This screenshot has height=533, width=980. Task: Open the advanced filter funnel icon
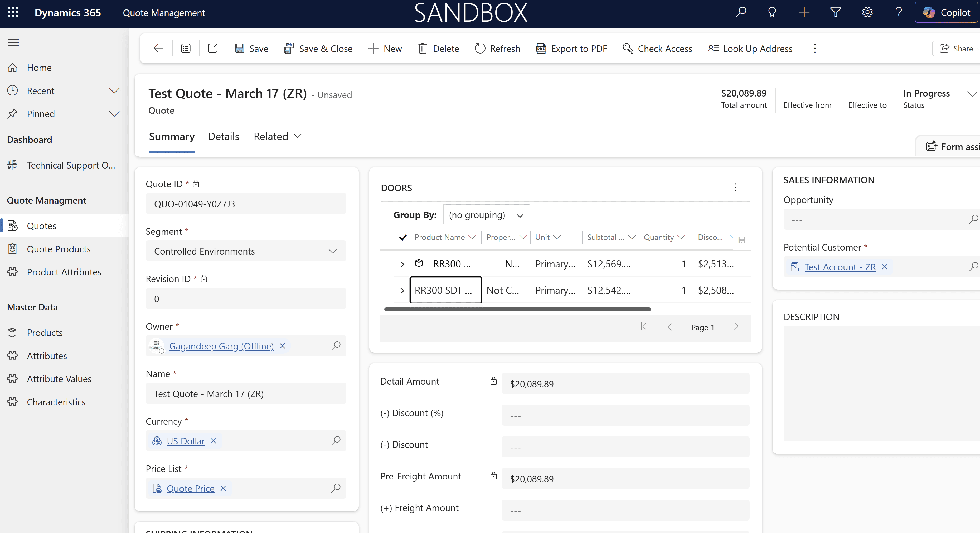click(x=836, y=12)
